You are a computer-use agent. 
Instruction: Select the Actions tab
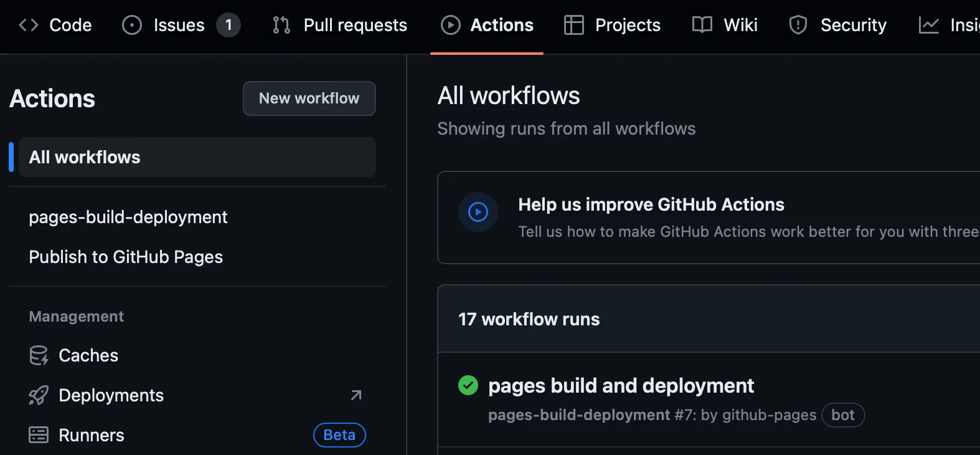(x=487, y=25)
